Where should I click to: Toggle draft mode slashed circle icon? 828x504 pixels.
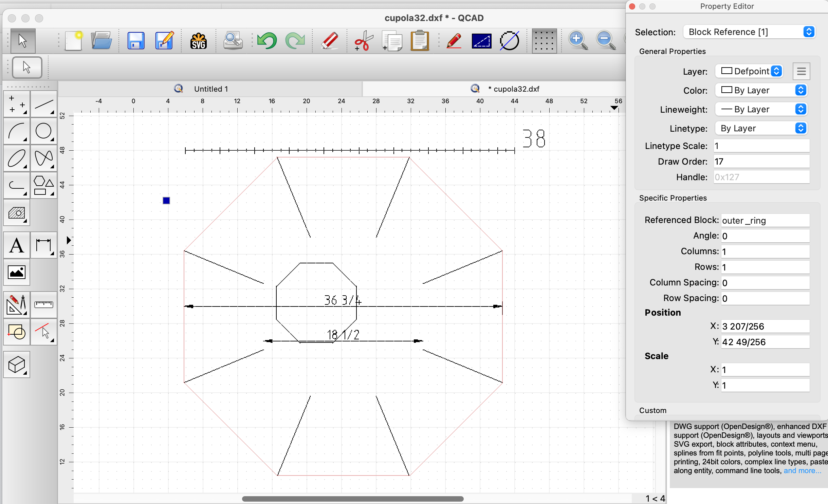510,41
